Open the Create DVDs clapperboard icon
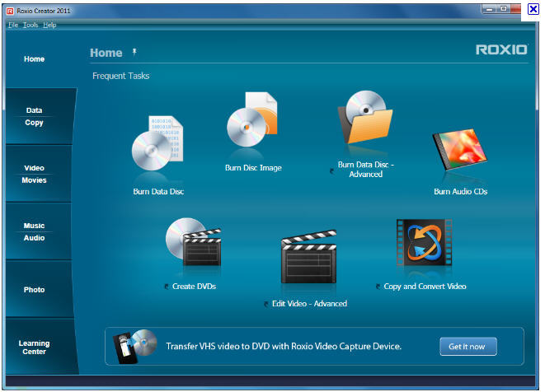Viewport: 545px width, 392px height. pos(193,245)
